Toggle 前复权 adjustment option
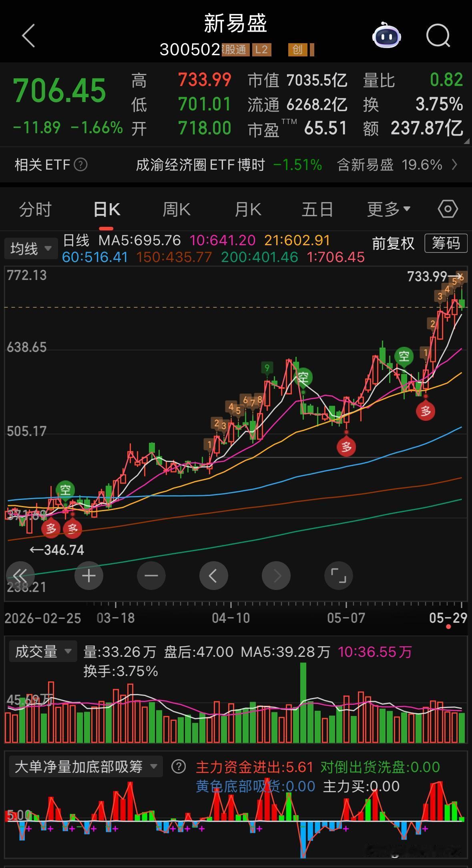 point(393,243)
